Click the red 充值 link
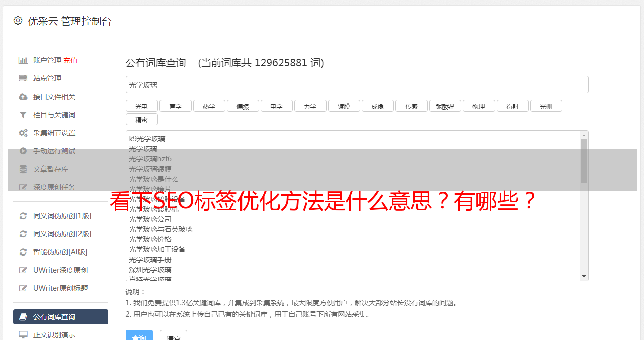This screenshot has height=340, width=644. 70,60
